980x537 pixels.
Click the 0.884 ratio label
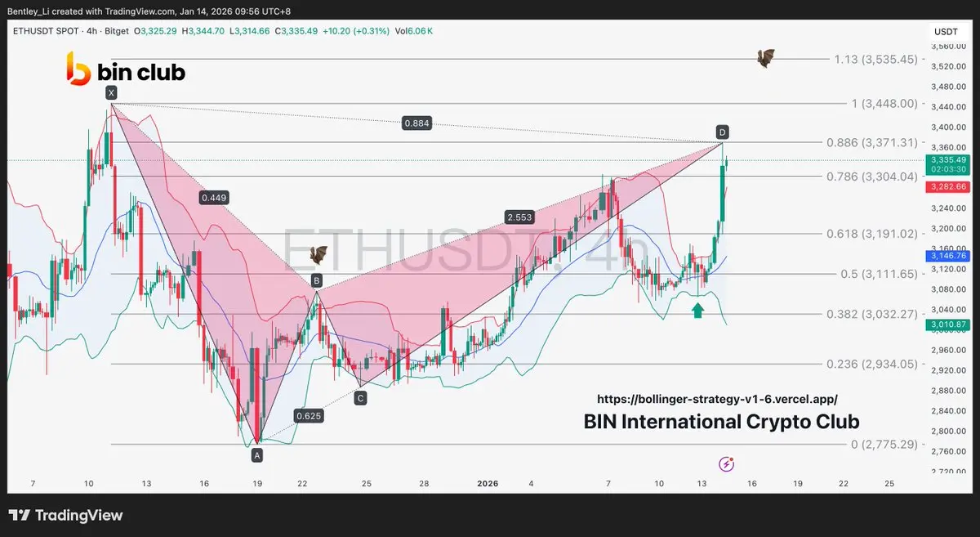pos(416,123)
